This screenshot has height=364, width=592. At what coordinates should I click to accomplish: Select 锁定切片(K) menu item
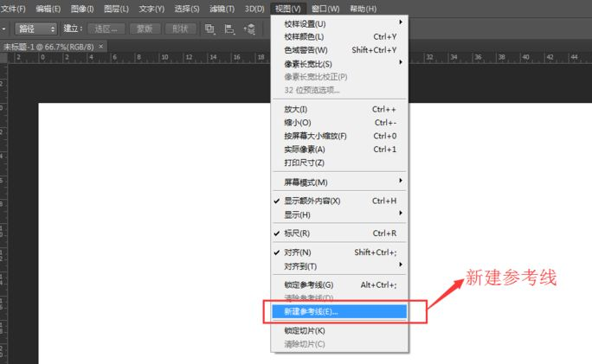(339, 330)
